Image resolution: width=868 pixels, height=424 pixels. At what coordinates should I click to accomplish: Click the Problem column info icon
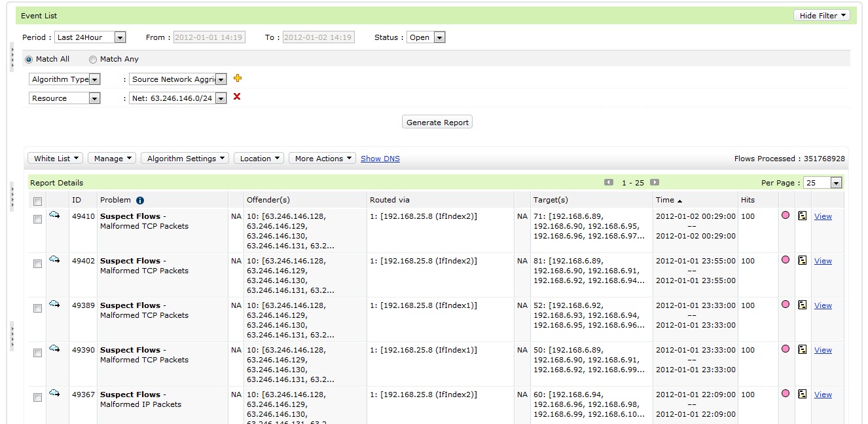[140, 201]
